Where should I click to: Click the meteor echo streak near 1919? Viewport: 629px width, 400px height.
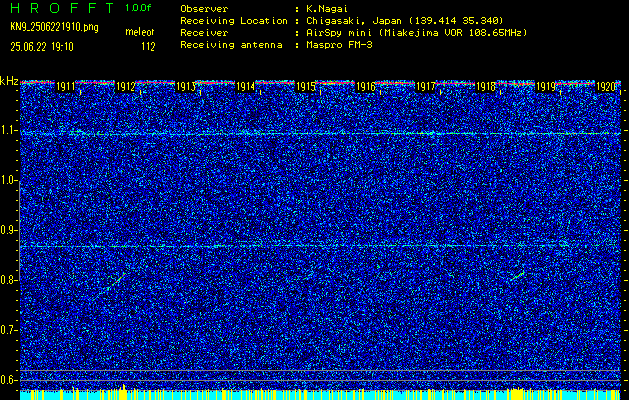(518, 276)
